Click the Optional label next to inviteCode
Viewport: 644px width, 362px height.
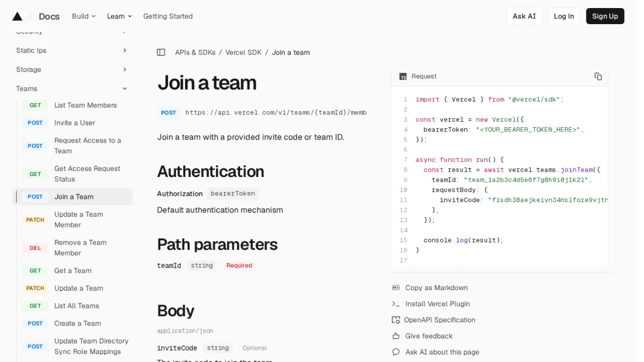click(254, 349)
